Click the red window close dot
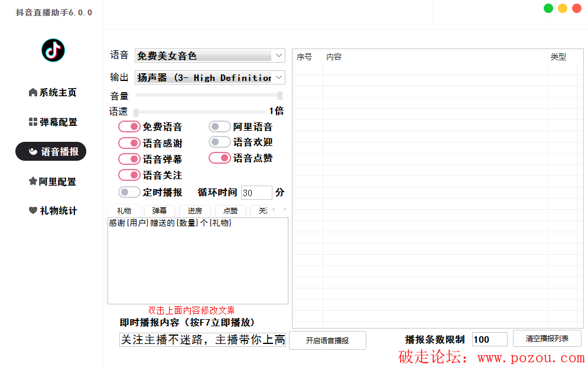 click(x=577, y=8)
